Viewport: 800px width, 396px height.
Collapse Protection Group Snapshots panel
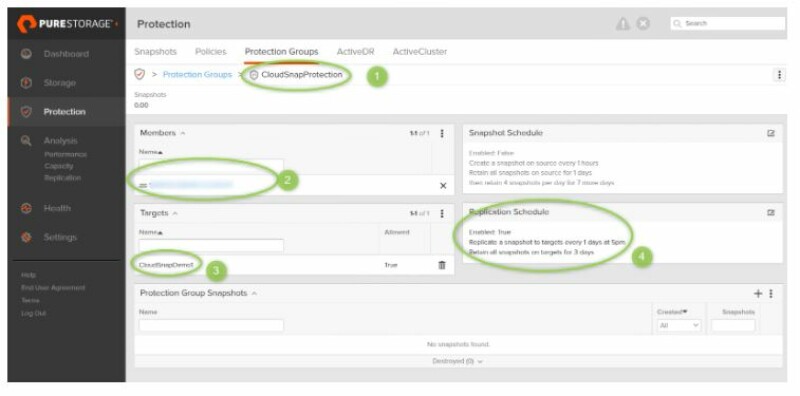(x=254, y=293)
